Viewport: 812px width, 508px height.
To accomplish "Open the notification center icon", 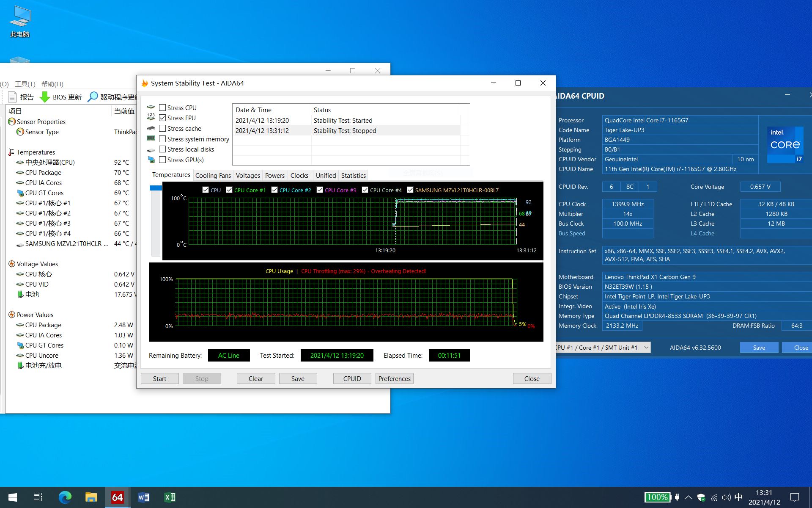I will coord(795,497).
